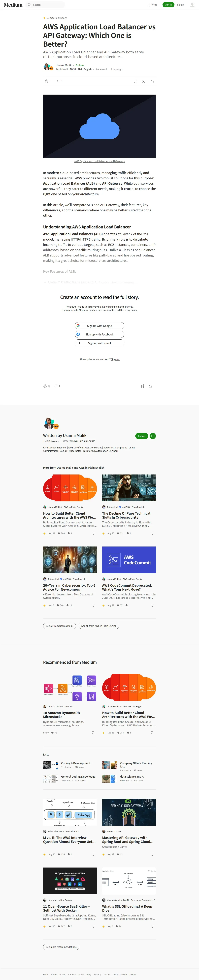Open AWS in Plain English publication link in byline
This screenshot has height=980, width=199.
(x=81, y=69)
